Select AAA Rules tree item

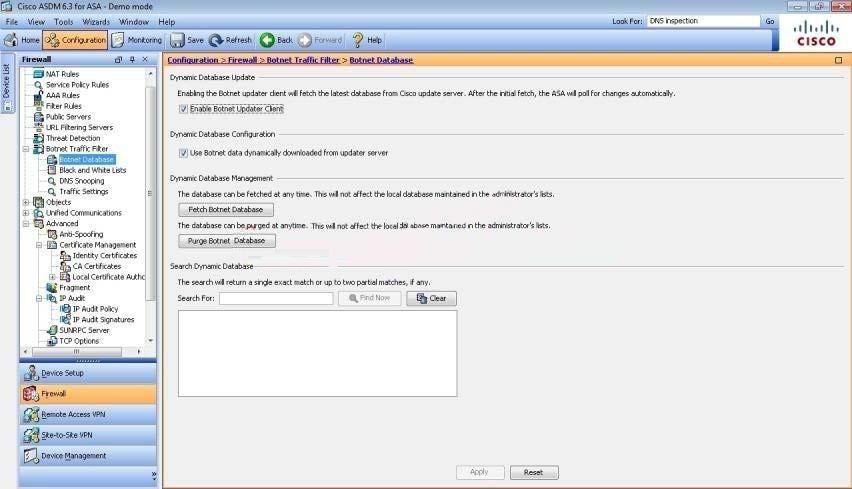click(x=62, y=96)
